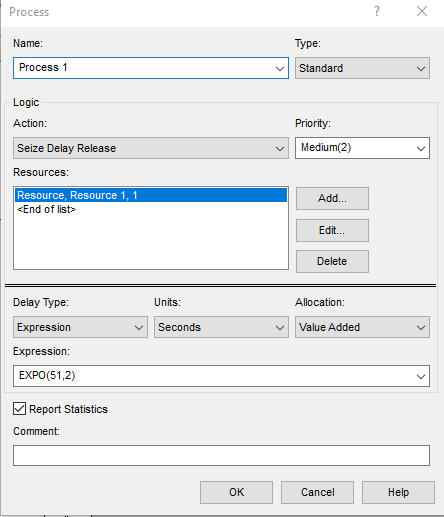Select Resource, Resource 1, 1 list entry
Viewport: 444px width, 517px height.
click(151, 195)
